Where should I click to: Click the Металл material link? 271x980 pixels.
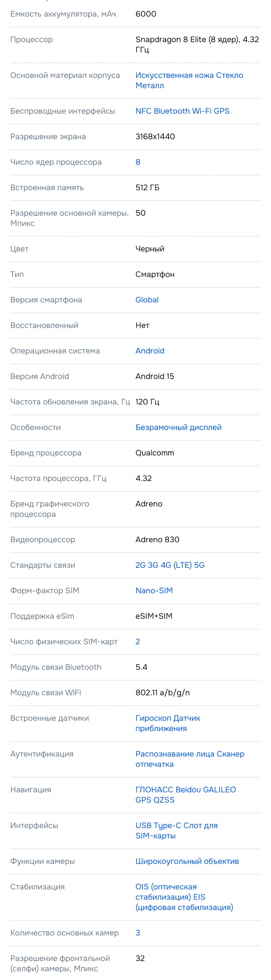coord(150,85)
